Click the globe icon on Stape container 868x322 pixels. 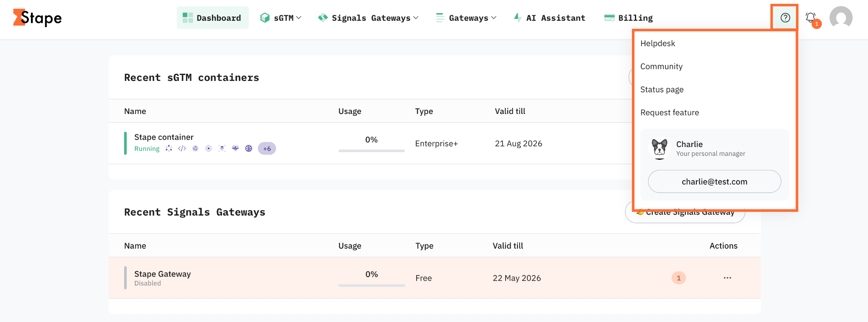pos(249,148)
